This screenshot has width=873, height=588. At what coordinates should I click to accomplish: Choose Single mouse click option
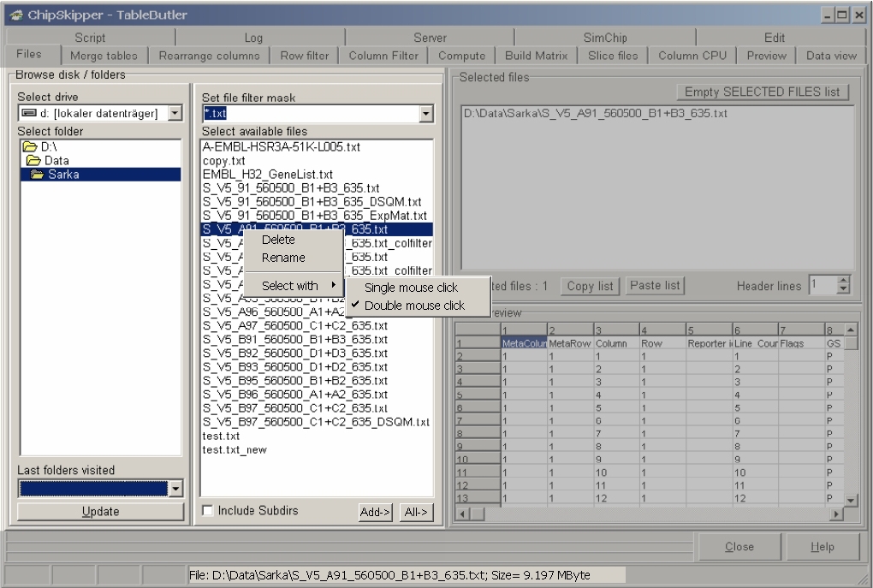411,288
